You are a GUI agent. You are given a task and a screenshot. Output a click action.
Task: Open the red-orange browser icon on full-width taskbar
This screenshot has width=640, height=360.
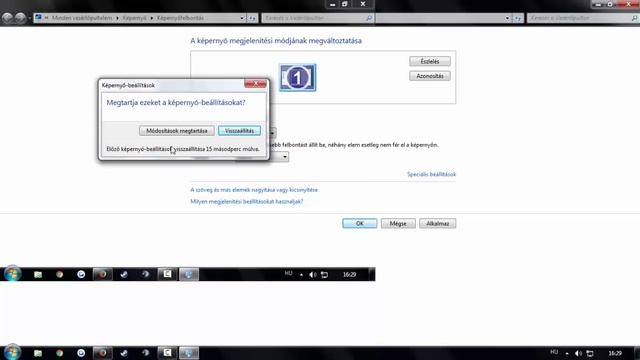click(x=102, y=353)
